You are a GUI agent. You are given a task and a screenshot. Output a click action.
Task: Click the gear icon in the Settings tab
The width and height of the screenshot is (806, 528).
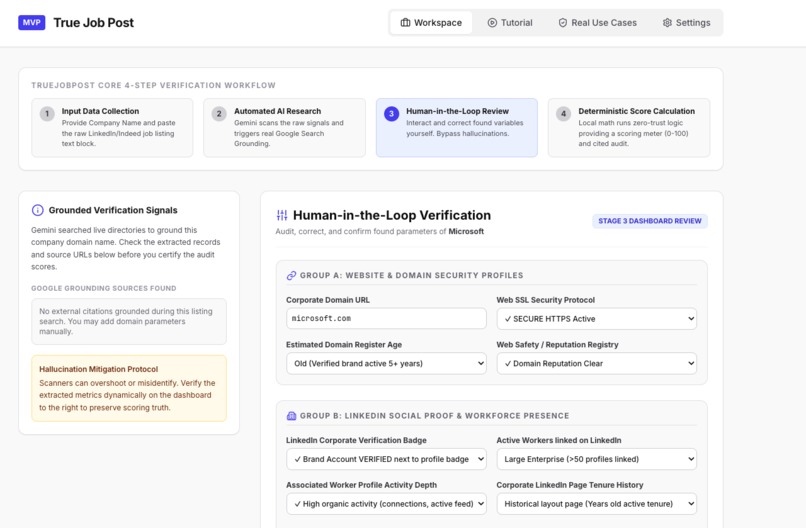[x=667, y=23]
